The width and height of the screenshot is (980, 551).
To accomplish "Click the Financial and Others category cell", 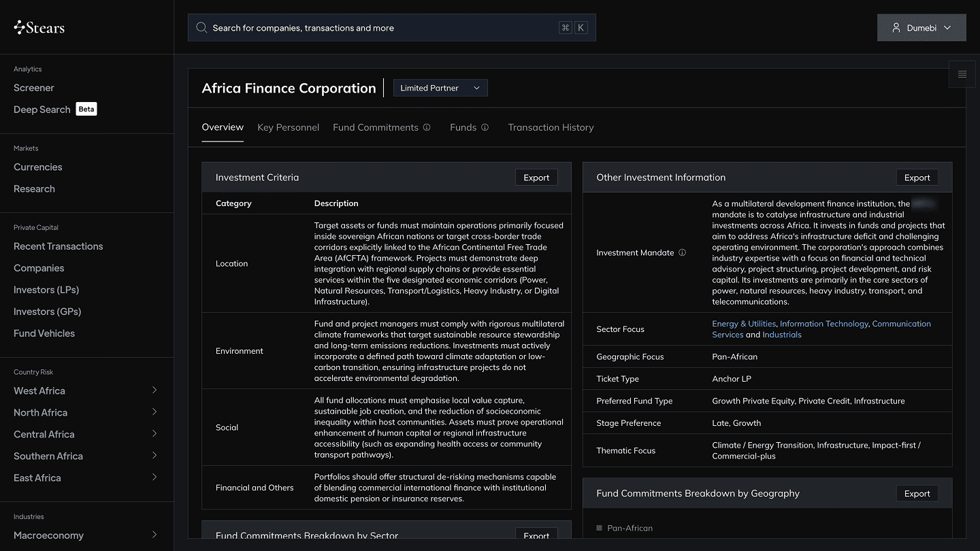I will (x=255, y=488).
